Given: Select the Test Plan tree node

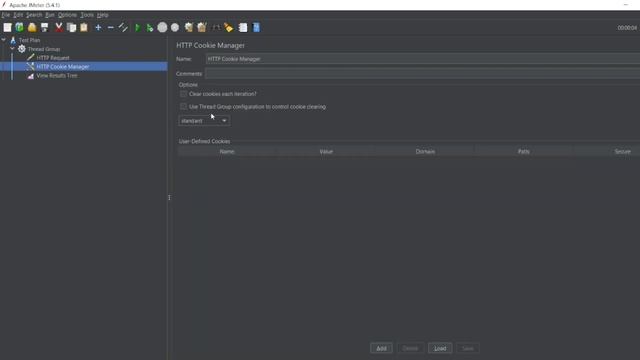Looking at the screenshot, I should tap(29, 40).
